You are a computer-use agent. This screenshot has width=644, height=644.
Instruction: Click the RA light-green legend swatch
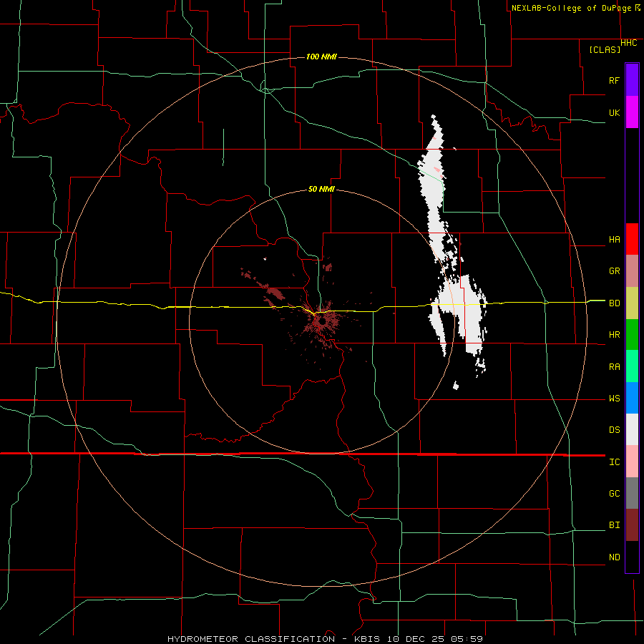click(x=632, y=366)
